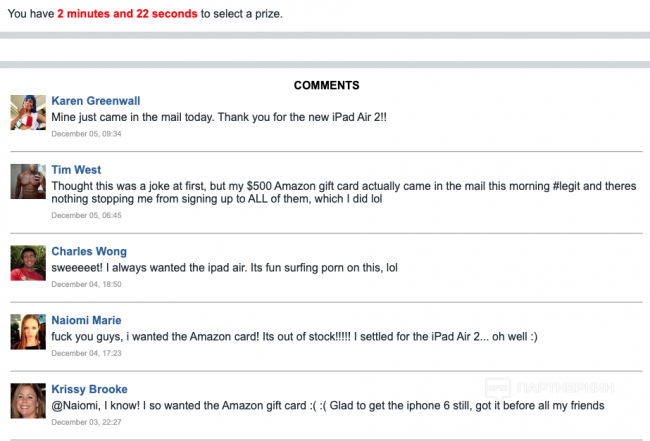Open the Karen Greenwall name link
Screen dimensions: 650x441
pyautogui.click(x=96, y=101)
